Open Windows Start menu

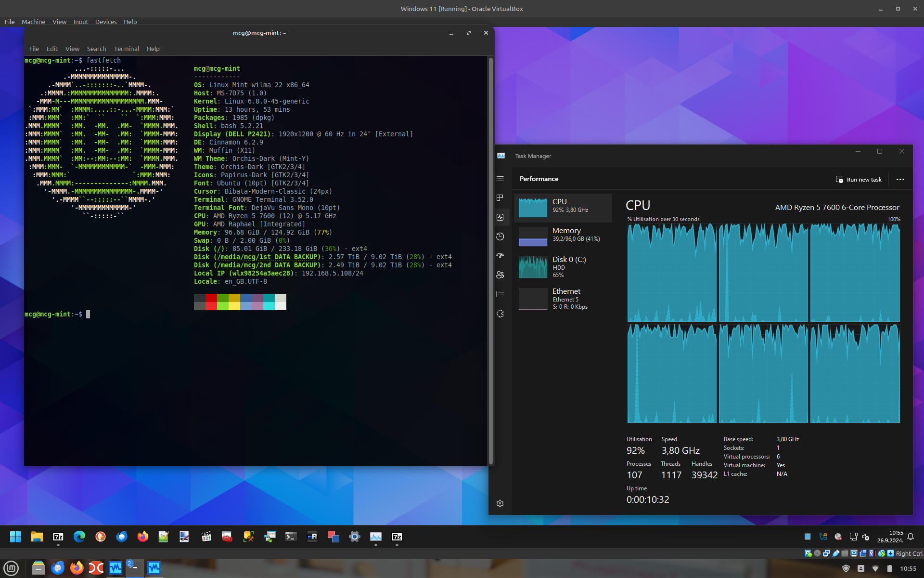tap(16, 537)
